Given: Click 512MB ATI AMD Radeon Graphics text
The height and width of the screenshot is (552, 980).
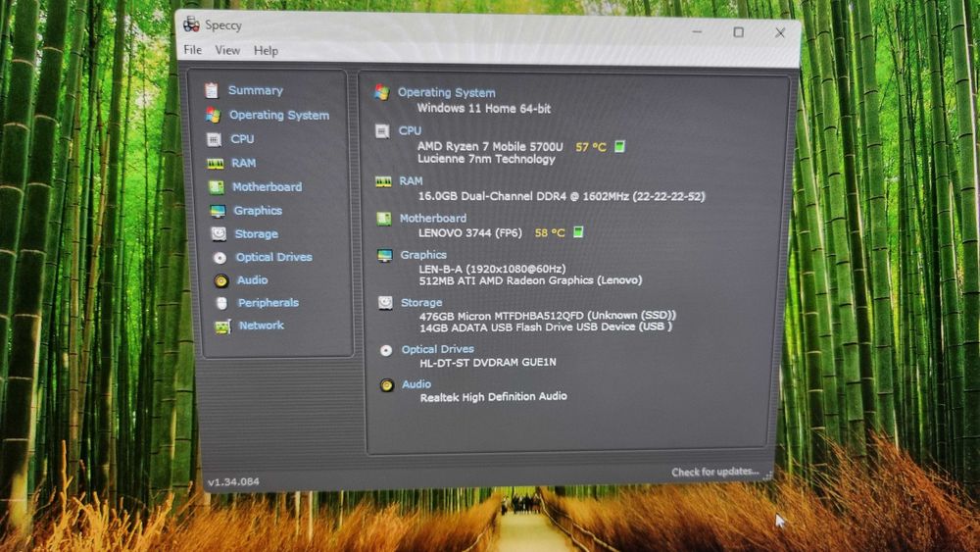Looking at the screenshot, I should 530,280.
